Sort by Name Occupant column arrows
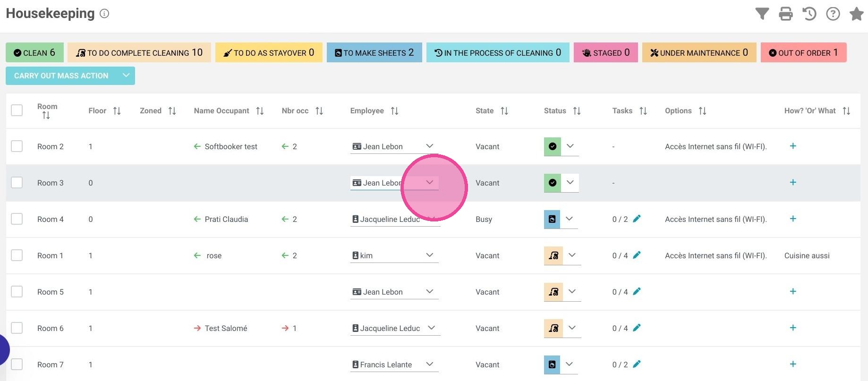Screen dimensions: 868x381 pyautogui.click(x=260, y=111)
